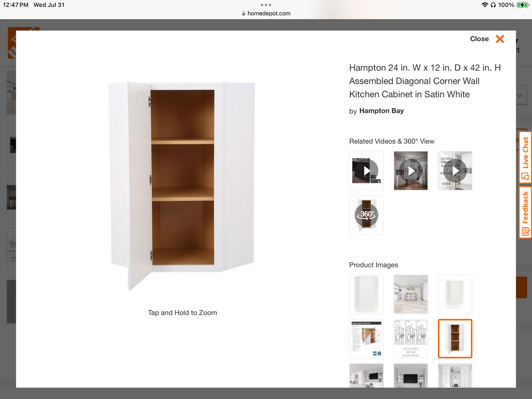Select the closed cabinet front product image
The image size is (532, 399).
click(x=366, y=294)
